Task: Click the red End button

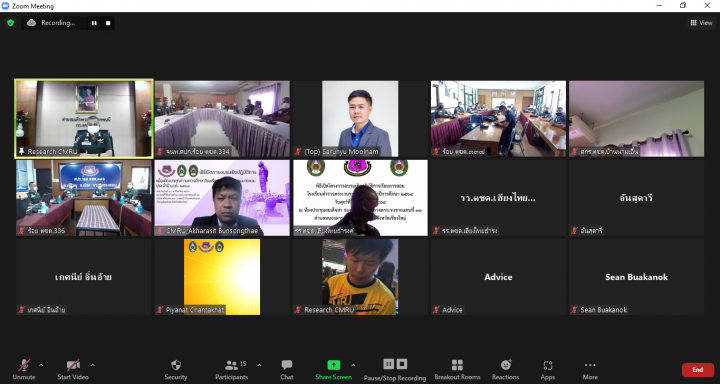Action: (698, 370)
